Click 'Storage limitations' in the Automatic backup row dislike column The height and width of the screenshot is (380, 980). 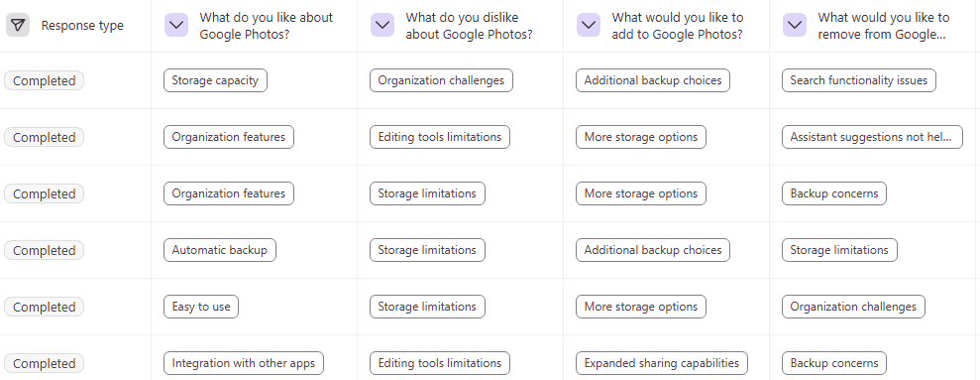(x=427, y=250)
